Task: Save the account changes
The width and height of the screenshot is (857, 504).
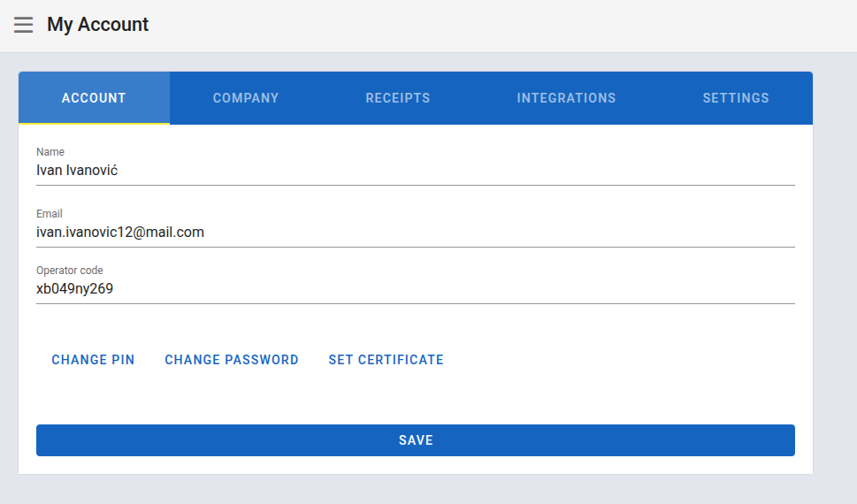Action: [416, 440]
